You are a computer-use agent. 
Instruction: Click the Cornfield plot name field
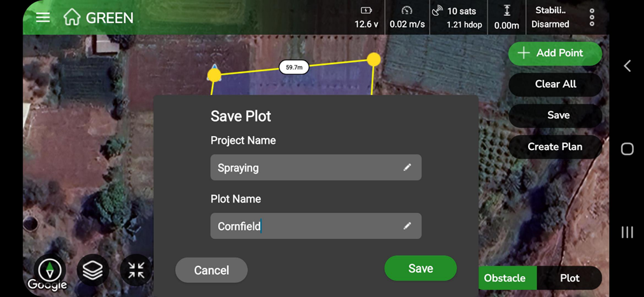point(305,226)
